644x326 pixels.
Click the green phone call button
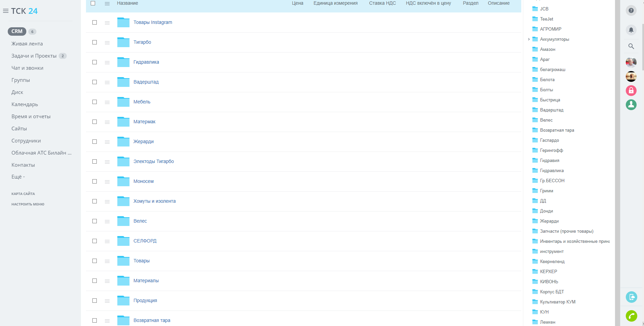pos(631,316)
